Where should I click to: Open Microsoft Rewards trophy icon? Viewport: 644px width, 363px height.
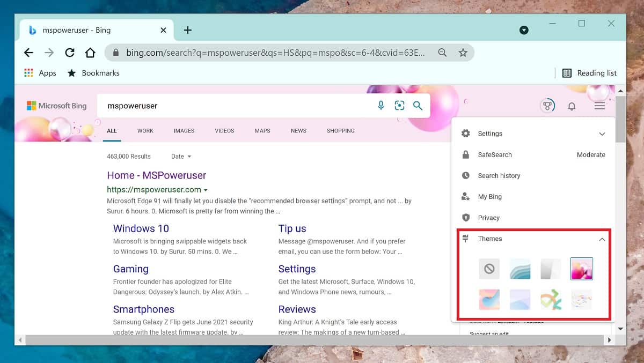coord(547,106)
